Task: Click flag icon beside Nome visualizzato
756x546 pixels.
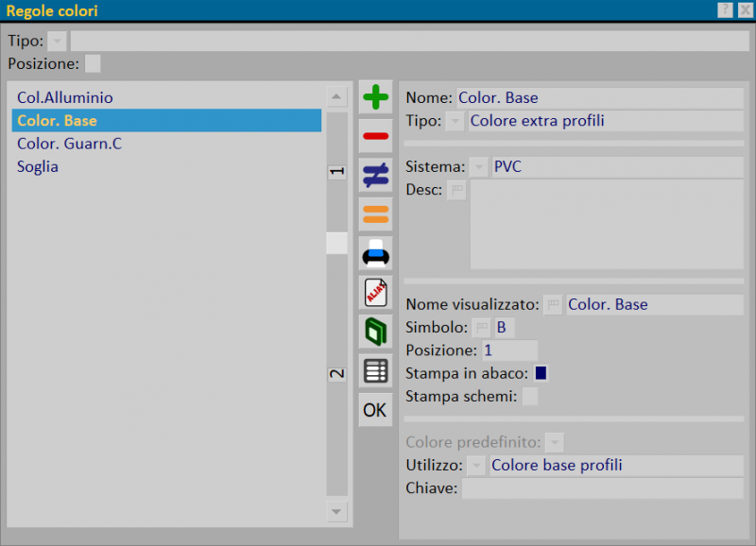Action: [x=553, y=304]
